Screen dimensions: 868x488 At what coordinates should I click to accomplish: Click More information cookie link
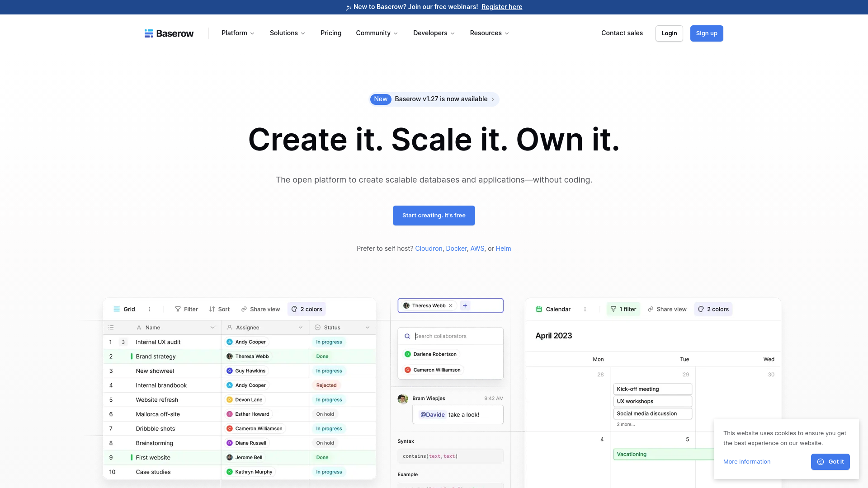pos(747,462)
